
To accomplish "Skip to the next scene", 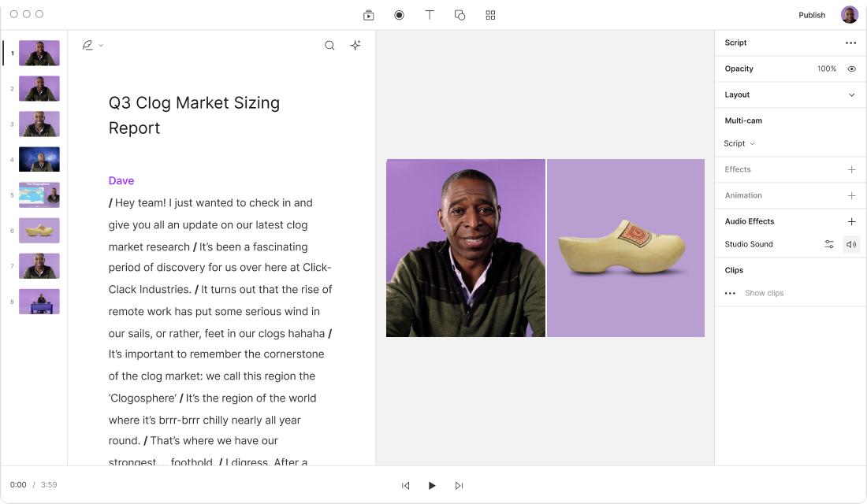I will point(459,486).
